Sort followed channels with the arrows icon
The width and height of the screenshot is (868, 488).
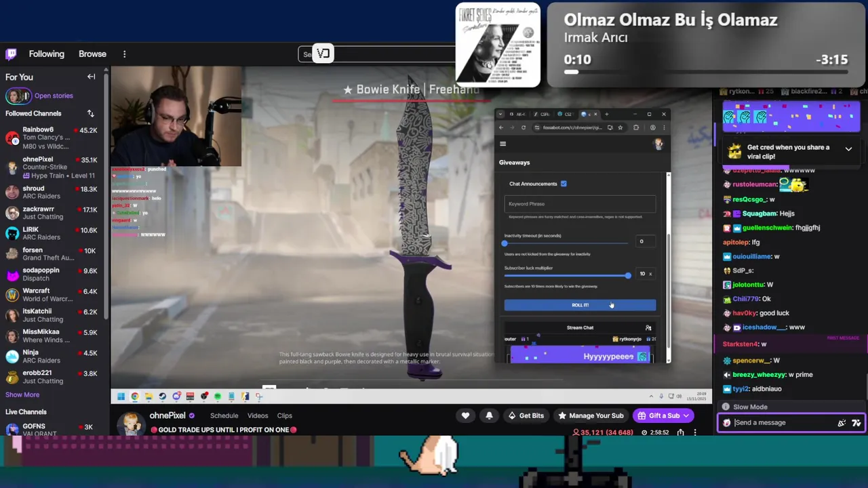pyautogui.click(x=91, y=113)
